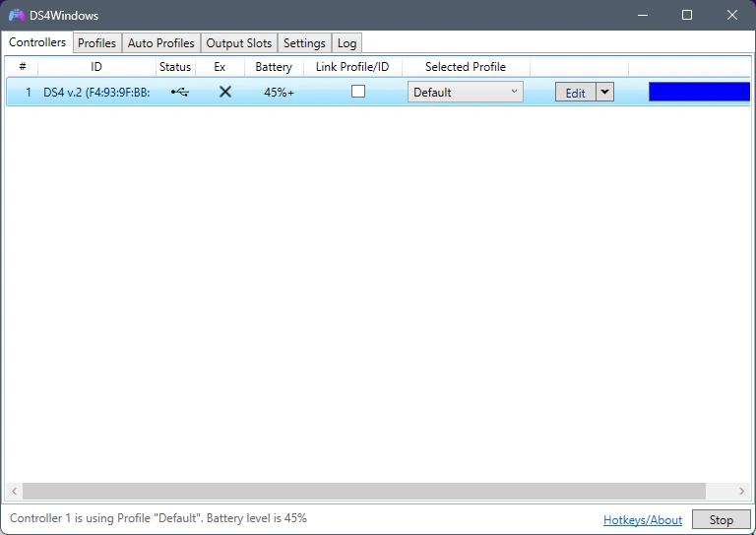Click the Link Profile/ID column header

click(x=352, y=67)
